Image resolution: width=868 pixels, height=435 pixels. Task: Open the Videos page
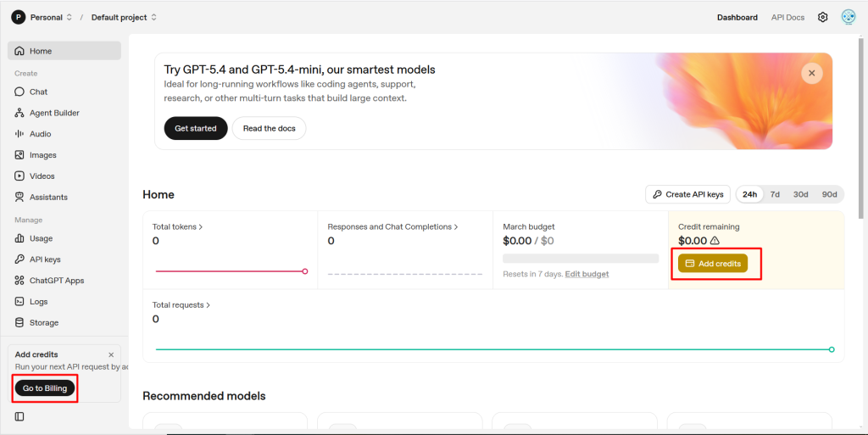click(42, 176)
